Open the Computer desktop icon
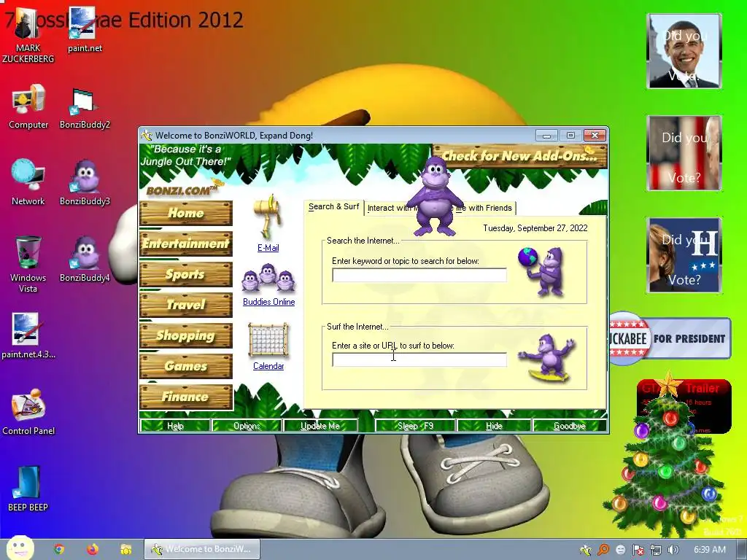The height and width of the screenshot is (560, 747). point(28,106)
